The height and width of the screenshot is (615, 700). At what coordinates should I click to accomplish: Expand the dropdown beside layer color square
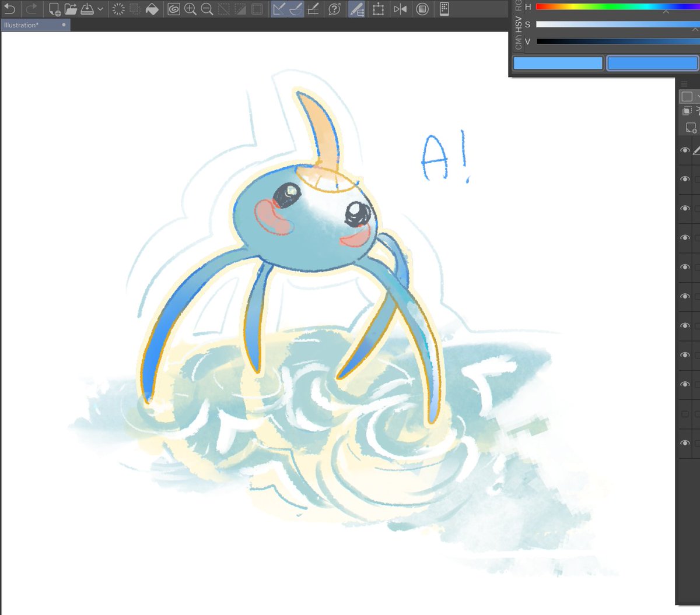tap(698, 97)
